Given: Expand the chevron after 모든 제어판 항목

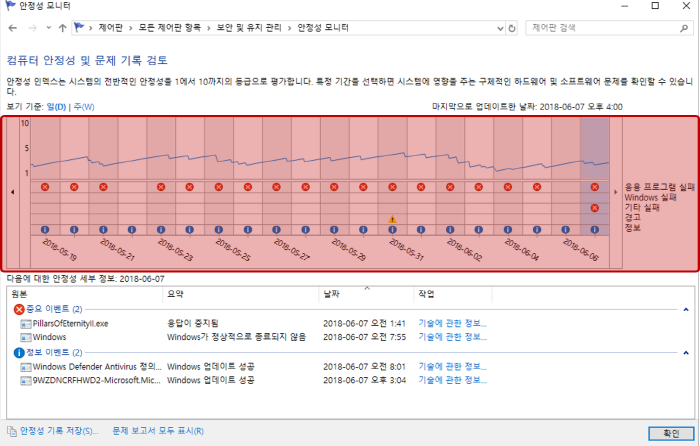Looking at the screenshot, I should pyautogui.click(x=209, y=28).
